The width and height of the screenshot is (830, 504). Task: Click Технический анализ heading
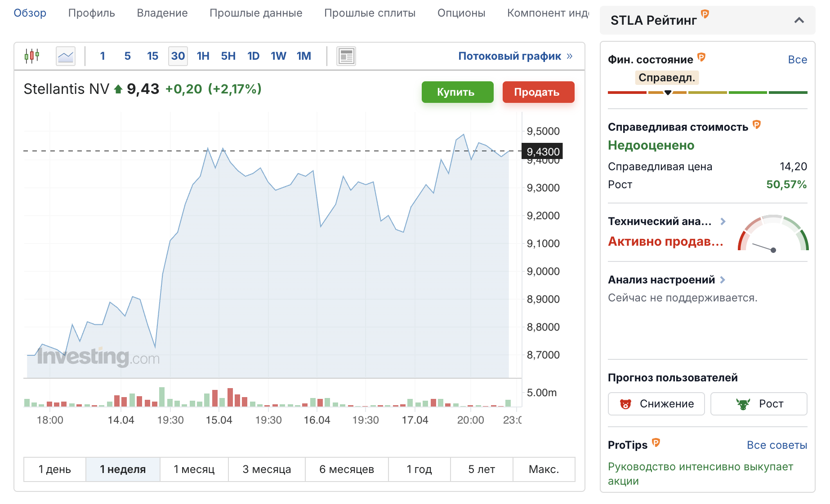(660, 221)
